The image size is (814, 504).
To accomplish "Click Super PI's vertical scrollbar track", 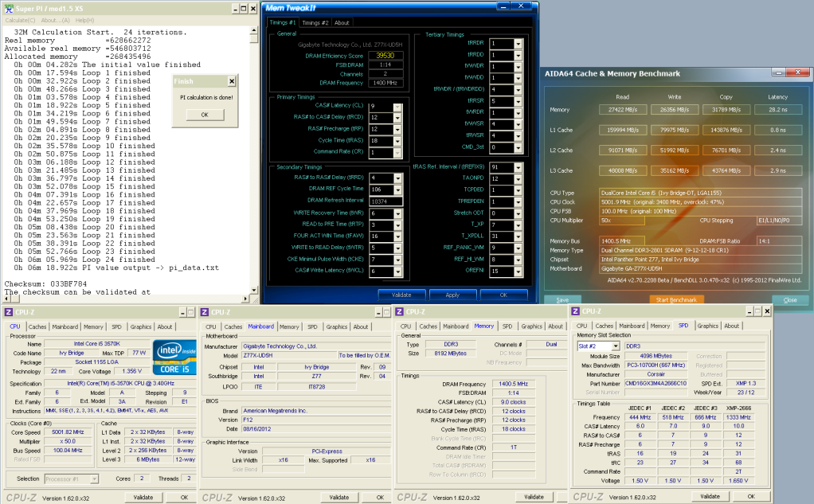I will 254,159.
